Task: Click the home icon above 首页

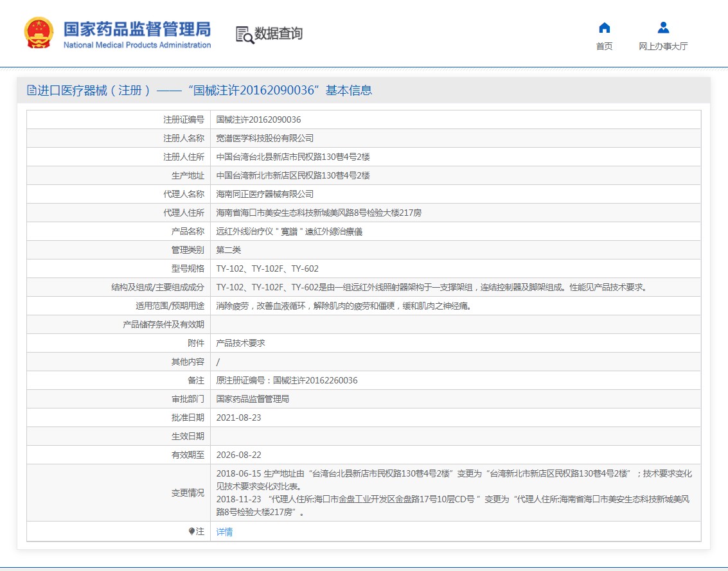Action: [x=604, y=28]
